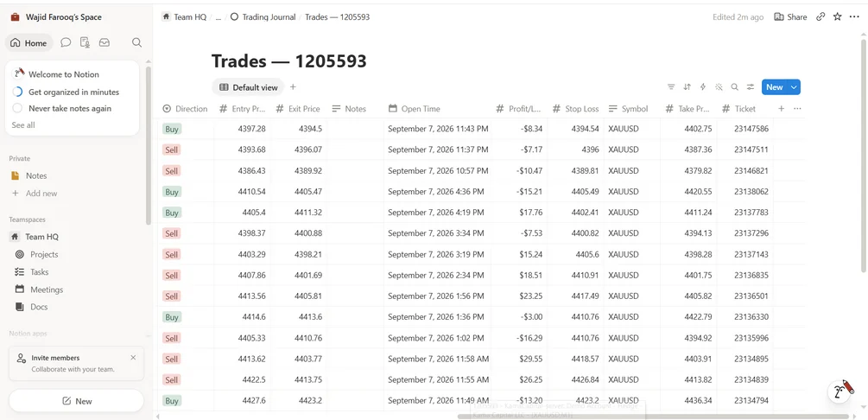Click the Buy tag for ticket 23147586
Screen dimensions: 868x420
[172, 129]
